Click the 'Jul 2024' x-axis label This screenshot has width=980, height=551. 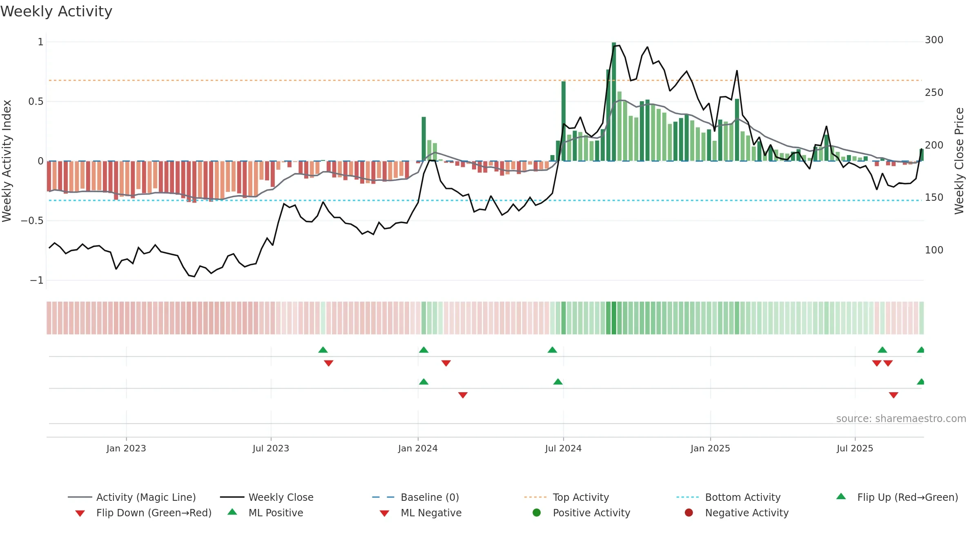(x=563, y=448)
